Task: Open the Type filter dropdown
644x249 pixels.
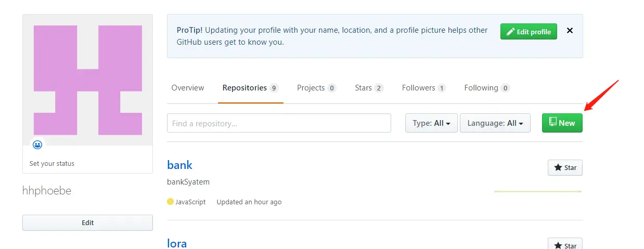Action: coord(431,123)
